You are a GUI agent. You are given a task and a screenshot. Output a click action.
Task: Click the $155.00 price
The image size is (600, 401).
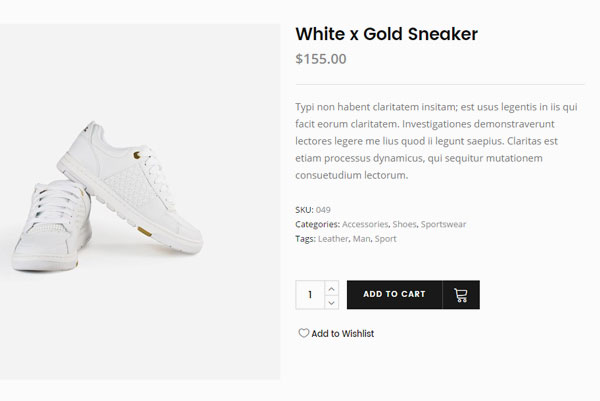point(321,59)
